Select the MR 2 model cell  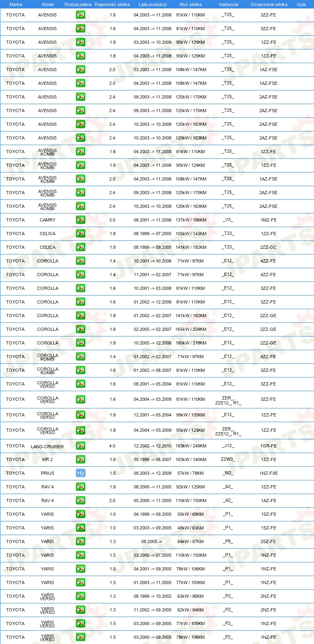47,459
